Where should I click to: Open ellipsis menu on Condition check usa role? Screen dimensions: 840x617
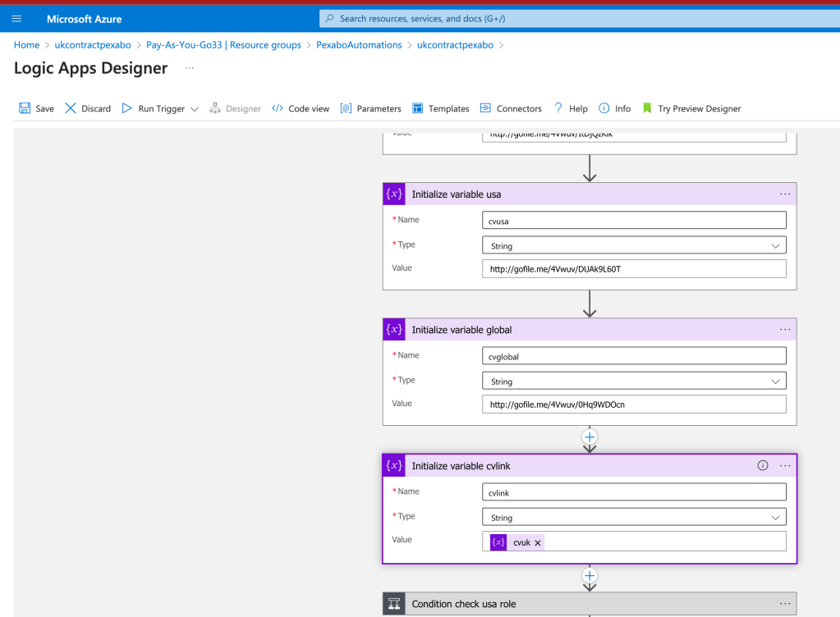coord(785,604)
